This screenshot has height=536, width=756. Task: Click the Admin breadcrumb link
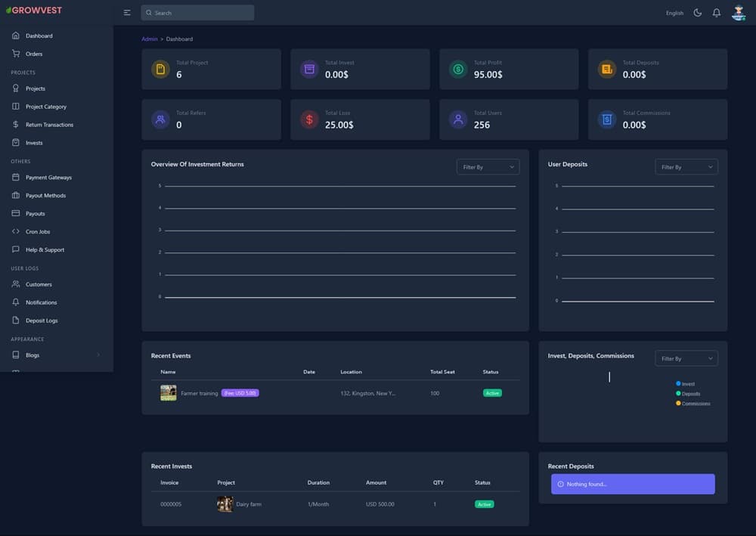tap(150, 39)
